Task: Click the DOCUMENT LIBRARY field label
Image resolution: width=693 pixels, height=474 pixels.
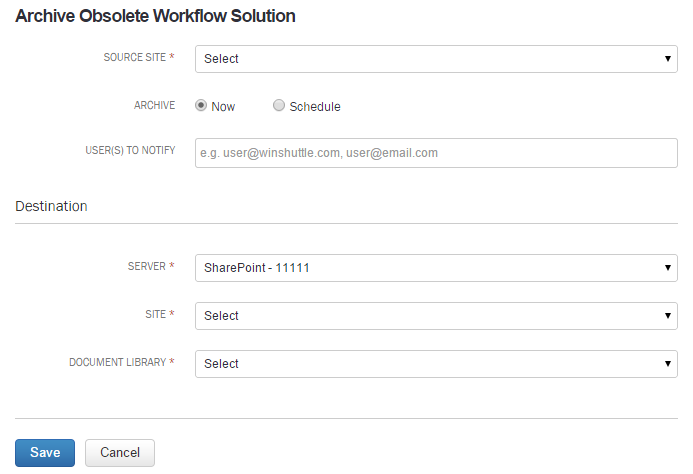Action: (x=118, y=362)
